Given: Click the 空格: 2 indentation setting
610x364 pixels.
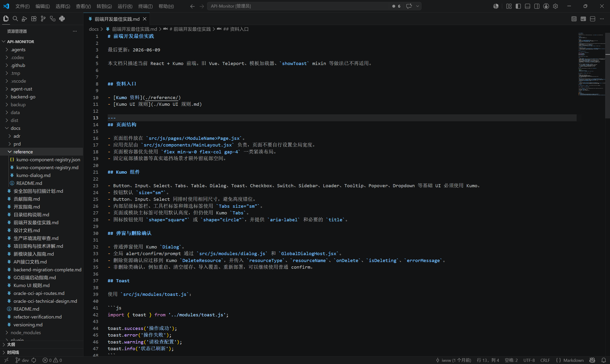Looking at the screenshot, I should pos(511,360).
